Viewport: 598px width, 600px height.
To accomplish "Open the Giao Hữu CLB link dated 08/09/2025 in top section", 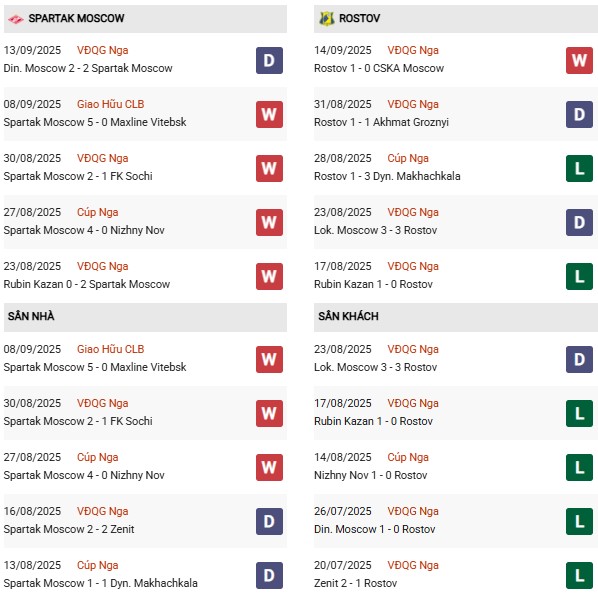I will point(111,104).
